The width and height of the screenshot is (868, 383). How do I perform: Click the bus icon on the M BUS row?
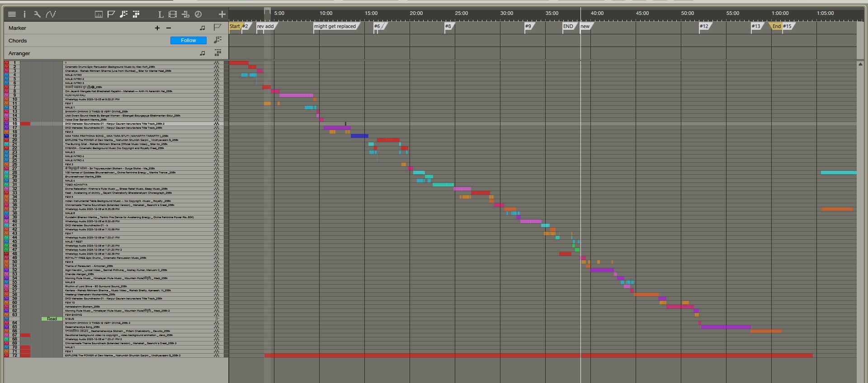click(x=217, y=319)
